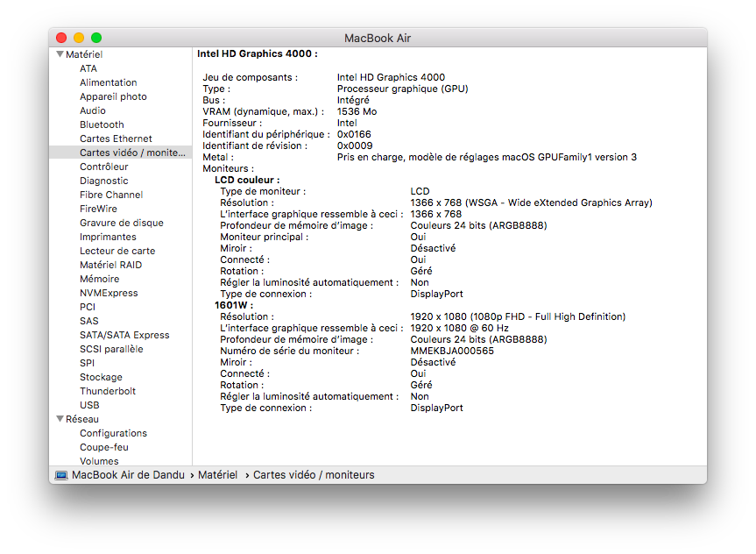Click the 1920 x 1080 FHD resolution value
The image size is (756, 554).
(x=518, y=316)
